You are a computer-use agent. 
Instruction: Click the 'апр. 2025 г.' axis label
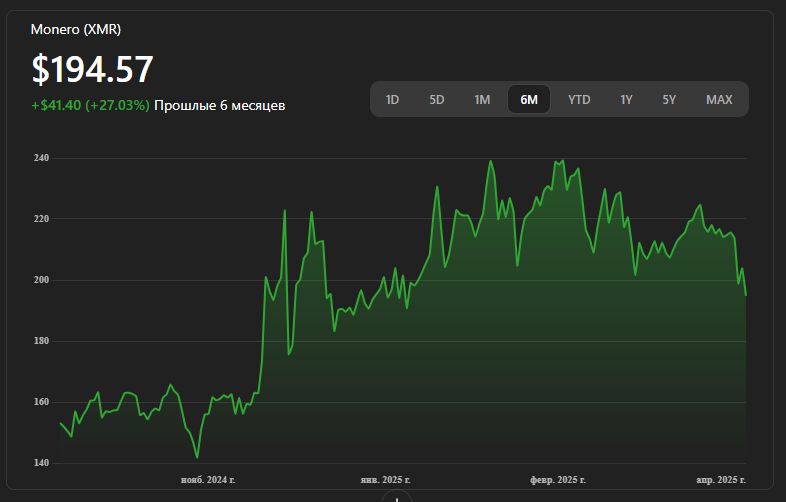coord(721,480)
